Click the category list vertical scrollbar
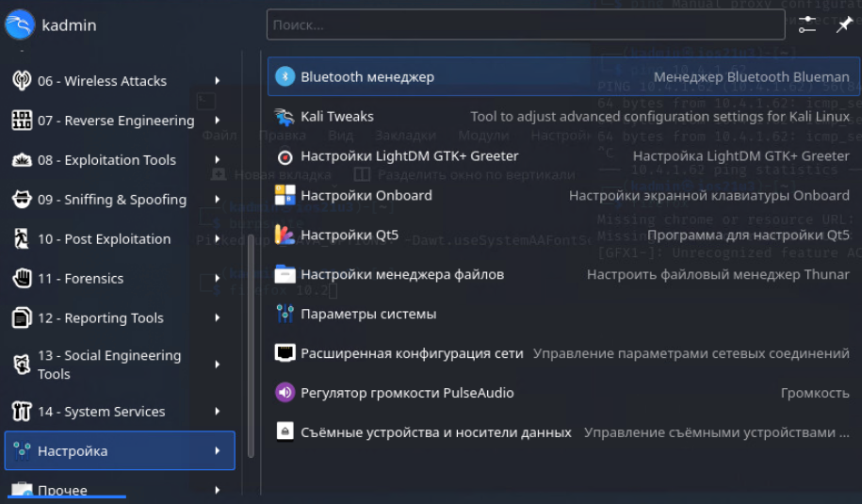This screenshot has width=862, height=504. [250, 339]
